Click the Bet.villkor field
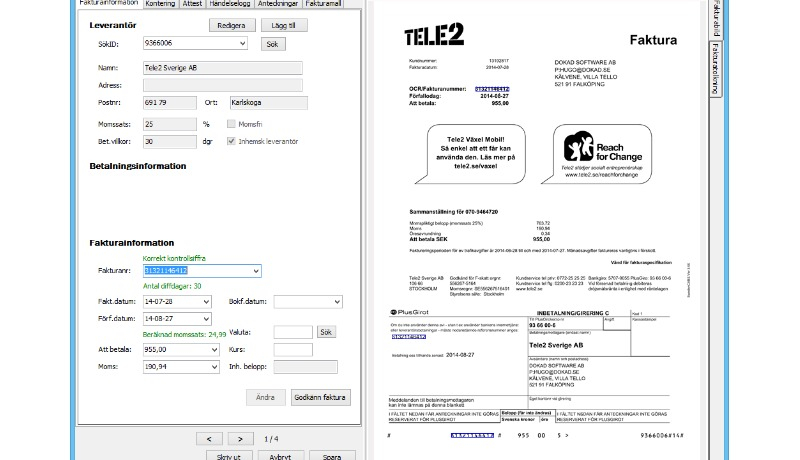This screenshot has width=800, height=460. tap(169, 141)
